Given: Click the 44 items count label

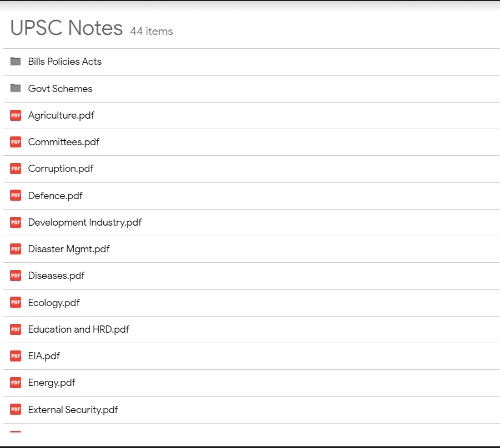Looking at the screenshot, I should 151,31.
